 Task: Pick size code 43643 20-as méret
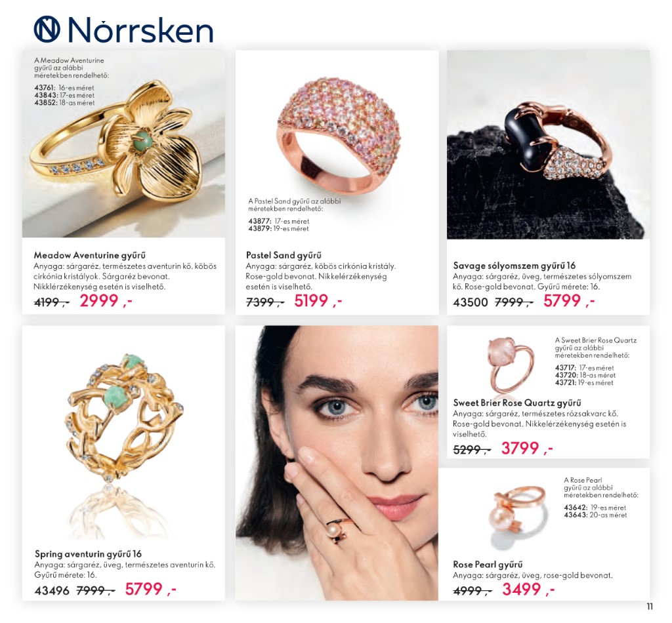tap(595, 515)
